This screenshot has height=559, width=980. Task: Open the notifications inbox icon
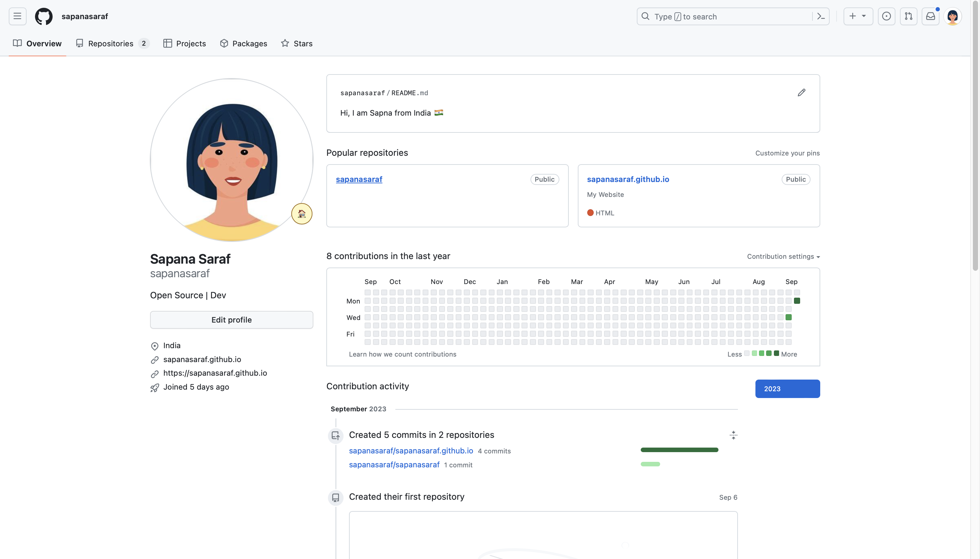click(x=930, y=16)
